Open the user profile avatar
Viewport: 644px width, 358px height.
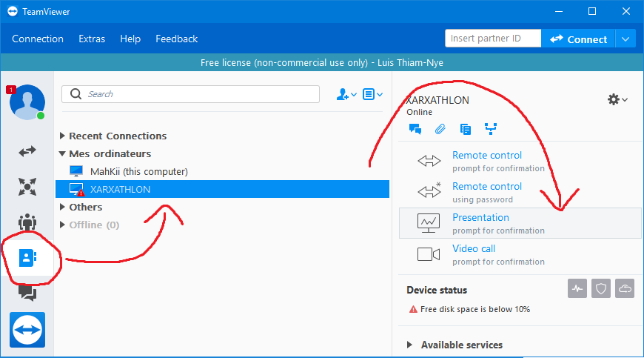[x=27, y=102]
